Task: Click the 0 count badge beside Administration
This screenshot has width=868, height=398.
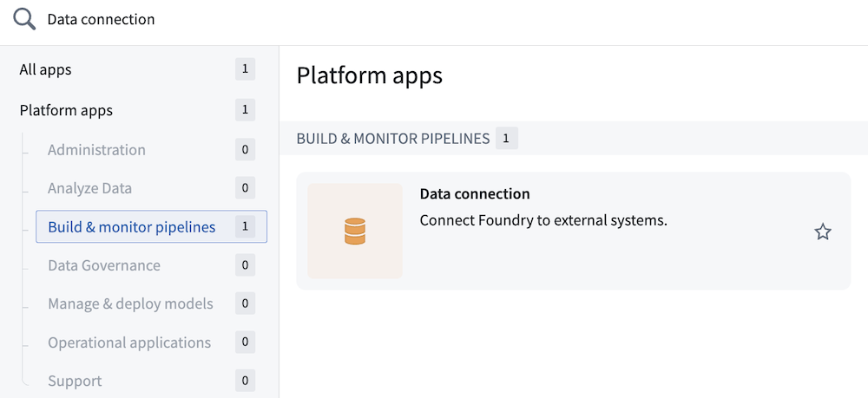Action: click(x=245, y=150)
